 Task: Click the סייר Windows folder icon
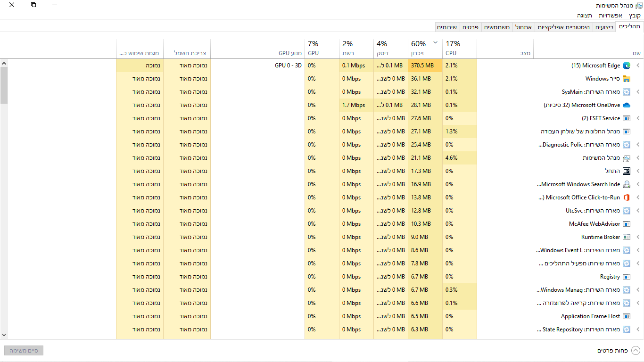pyautogui.click(x=627, y=79)
